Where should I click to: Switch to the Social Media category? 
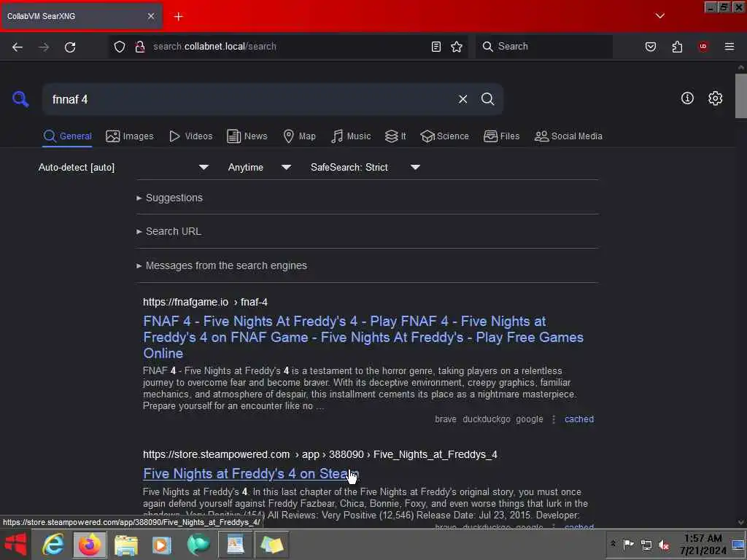point(568,136)
